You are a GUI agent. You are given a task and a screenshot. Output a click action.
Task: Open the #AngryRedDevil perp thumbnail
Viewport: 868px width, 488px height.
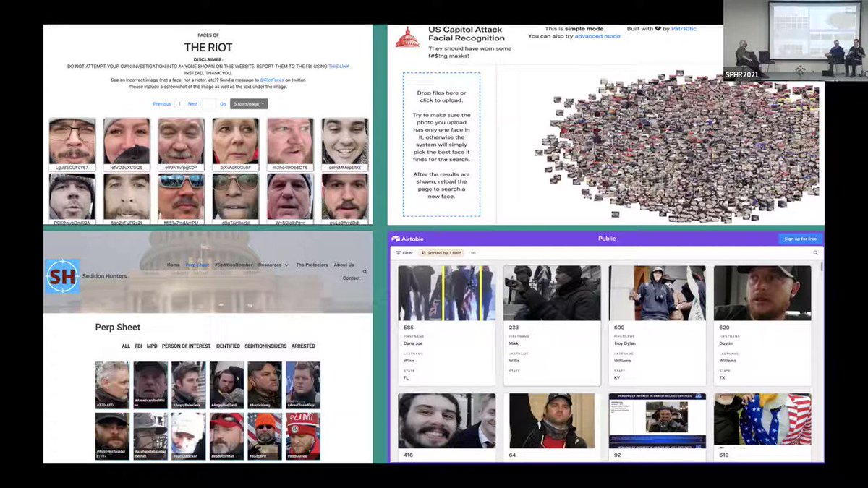coord(226,385)
